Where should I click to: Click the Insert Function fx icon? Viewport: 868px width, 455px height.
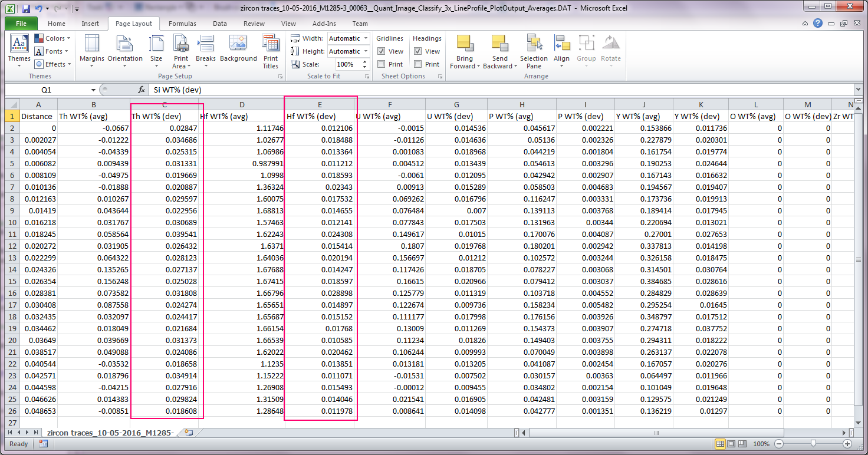[142, 90]
